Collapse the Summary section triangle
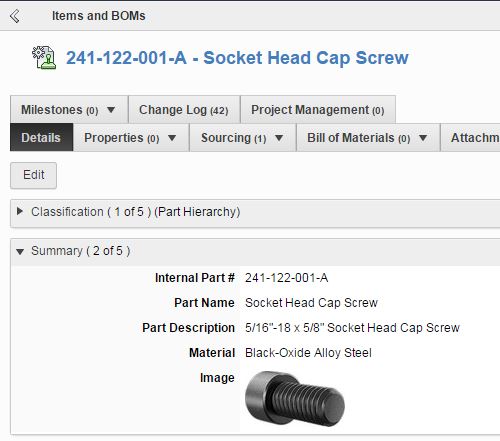Image resolution: width=500 pixels, height=441 pixels. (x=20, y=251)
